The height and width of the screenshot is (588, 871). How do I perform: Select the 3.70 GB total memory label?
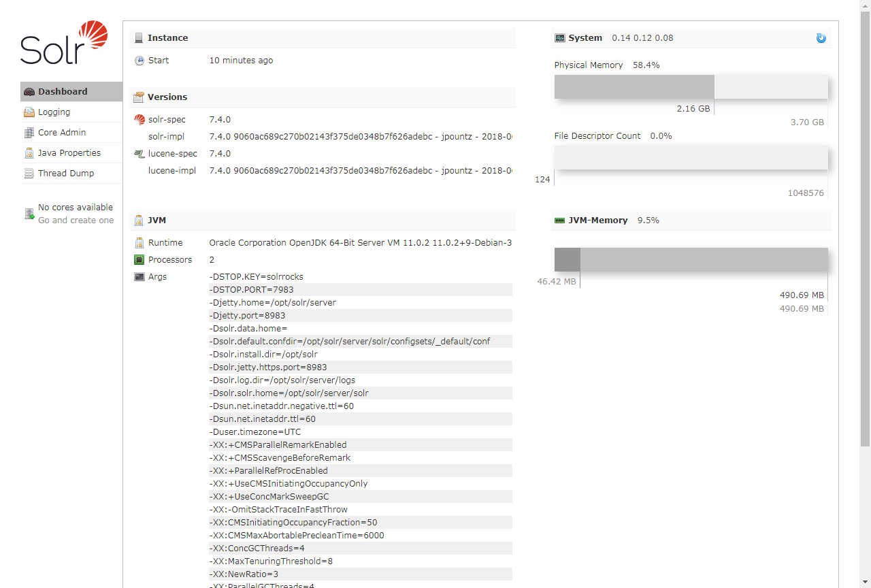coord(807,122)
